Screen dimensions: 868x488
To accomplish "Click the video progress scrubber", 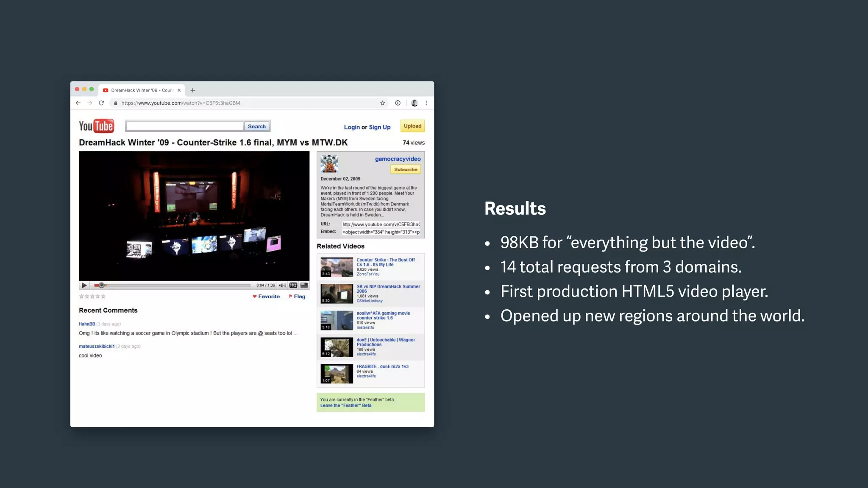I will point(102,285).
